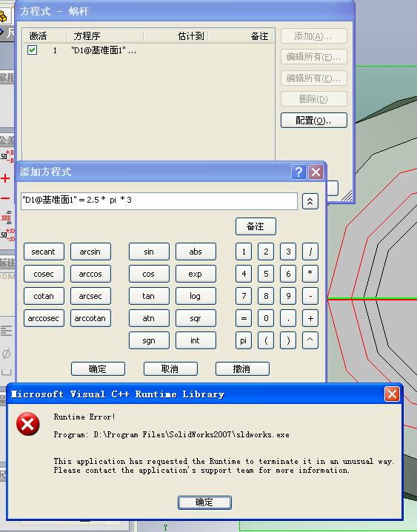Click the 配置(O).. button
Image resolution: width=417 pixels, height=532 pixels.
(x=314, y=121)
